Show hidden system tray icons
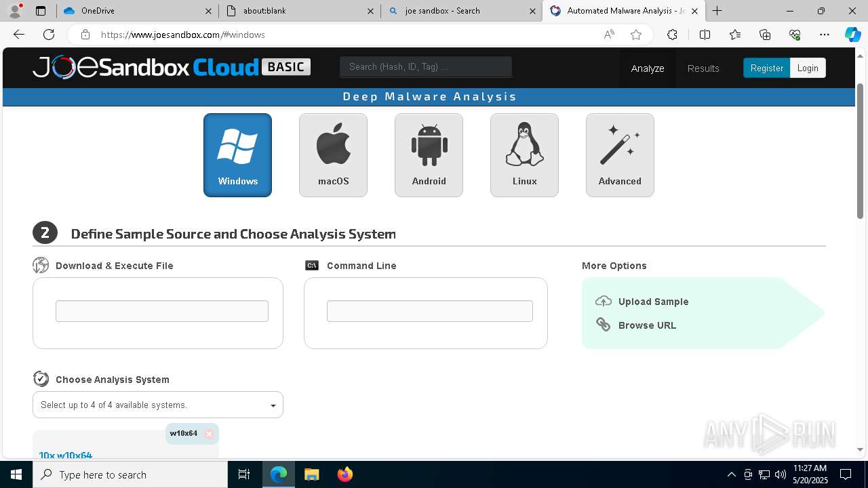The height and width of the screenshot is (488, 868). 732,474
